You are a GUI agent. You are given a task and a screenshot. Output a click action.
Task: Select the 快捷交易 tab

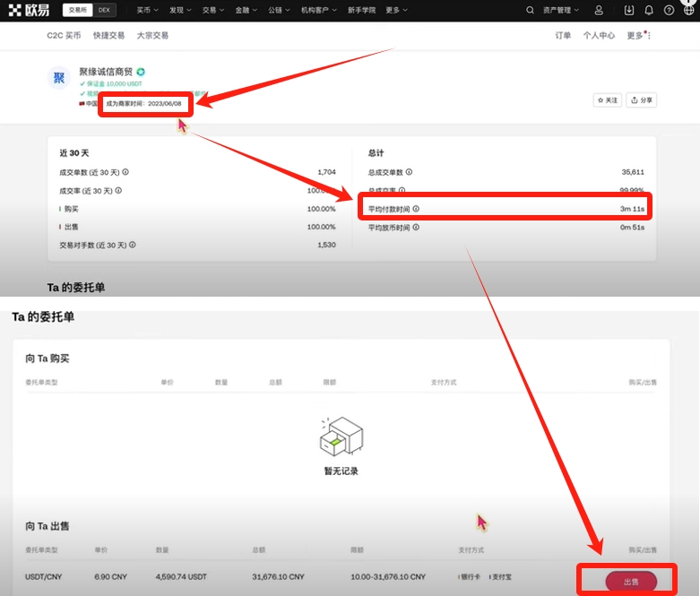click(x=109, y=35)
